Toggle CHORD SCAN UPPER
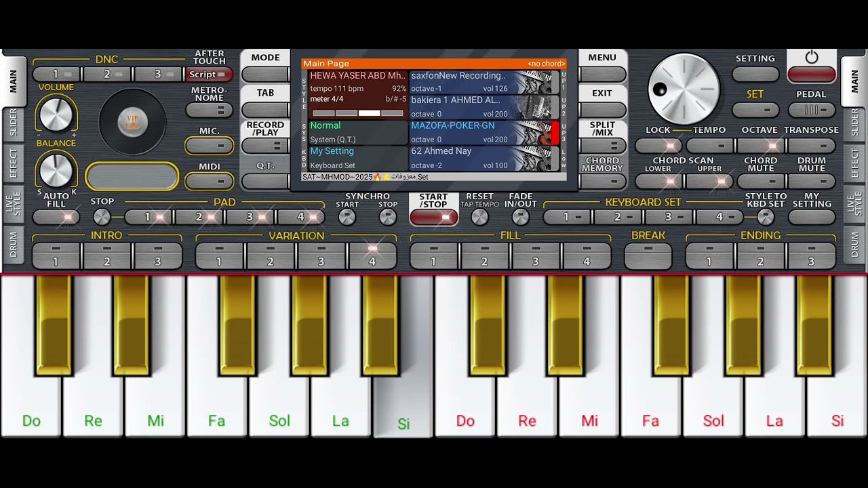The width and height of the screenshot is (868, 488). pos(709,181)
